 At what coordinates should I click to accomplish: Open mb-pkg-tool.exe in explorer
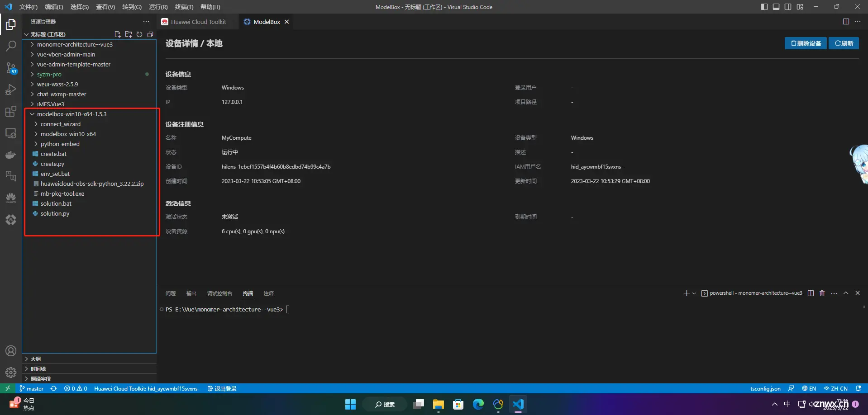(89, 193)
